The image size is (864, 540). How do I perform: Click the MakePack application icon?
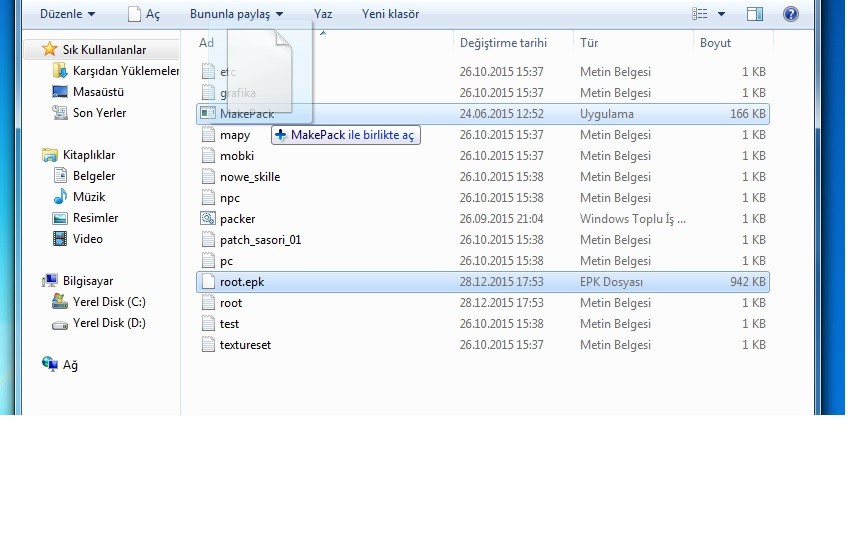pyautogui.click(x=208, y=113)
